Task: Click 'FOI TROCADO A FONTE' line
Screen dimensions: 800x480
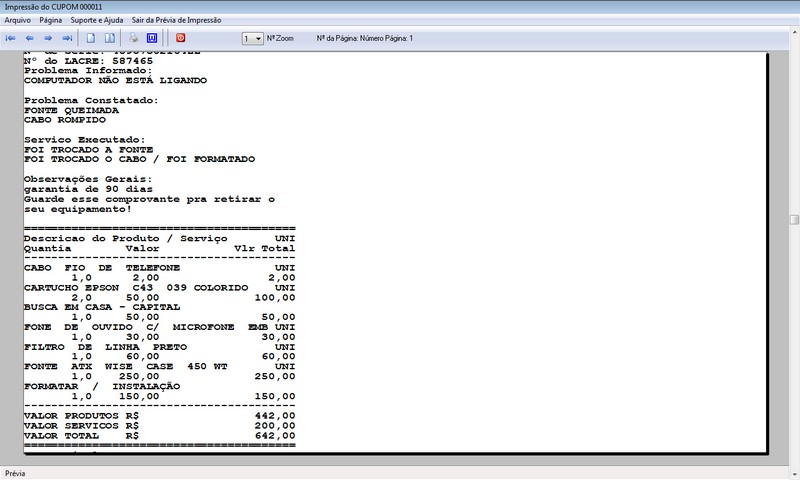Action: pyautogui.click(x=88, y=149)
